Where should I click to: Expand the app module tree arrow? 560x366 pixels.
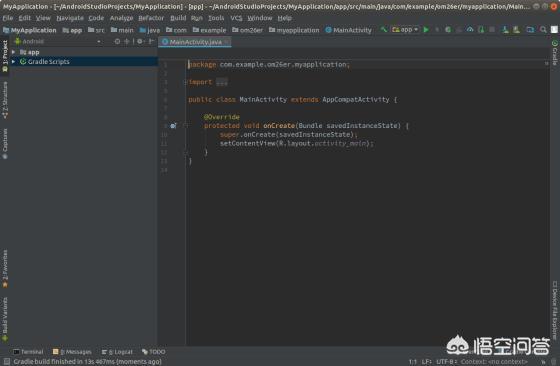(14, 52)
